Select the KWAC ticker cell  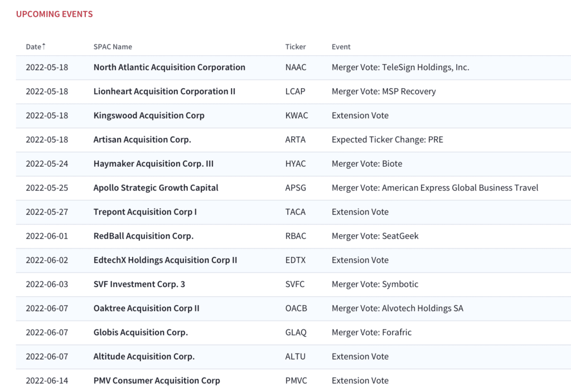coord(297,115)
